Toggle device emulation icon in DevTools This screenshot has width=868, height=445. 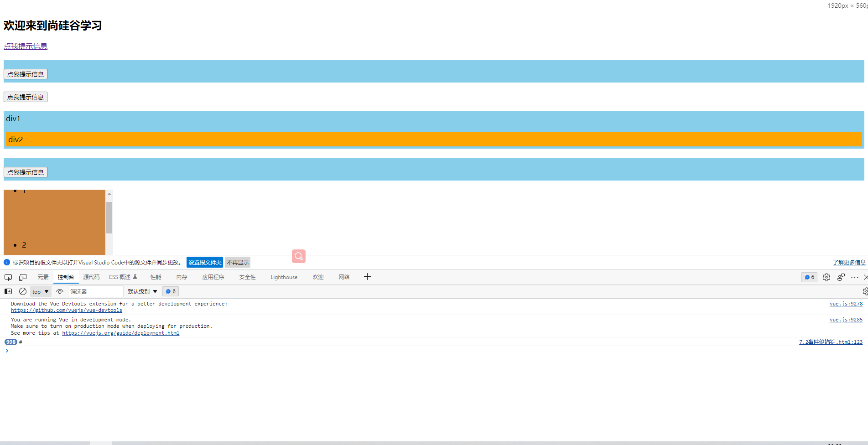coord(23,277)
